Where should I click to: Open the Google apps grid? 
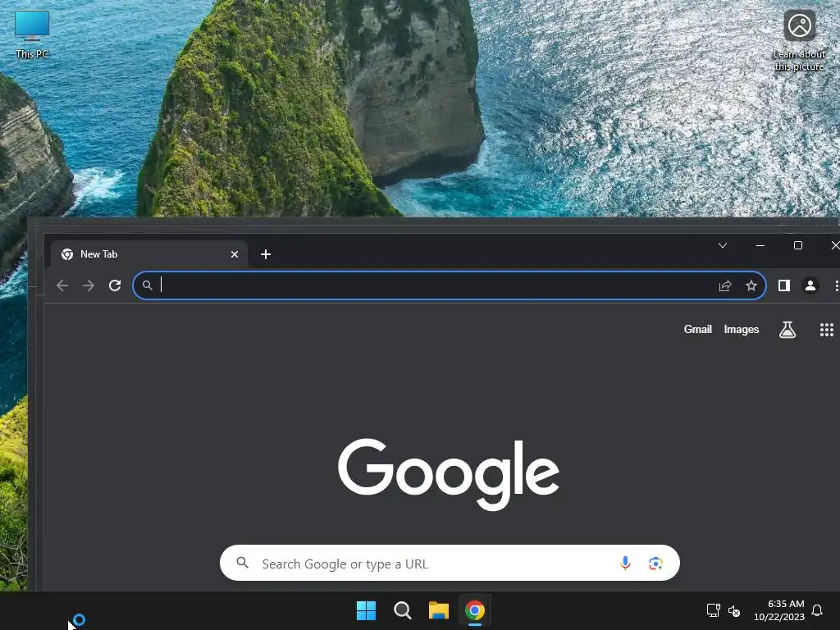click(827, 330)
